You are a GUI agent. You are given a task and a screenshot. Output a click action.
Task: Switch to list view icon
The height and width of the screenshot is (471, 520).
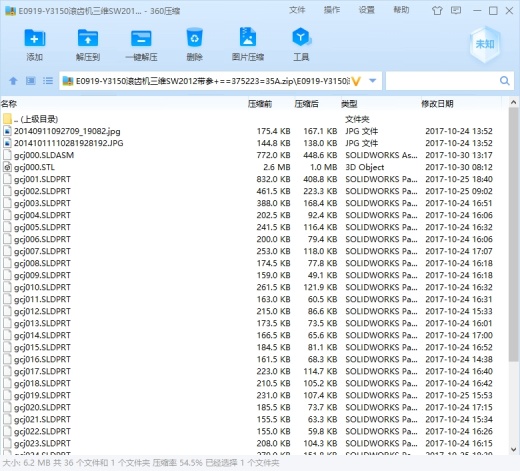pos(48,81)
